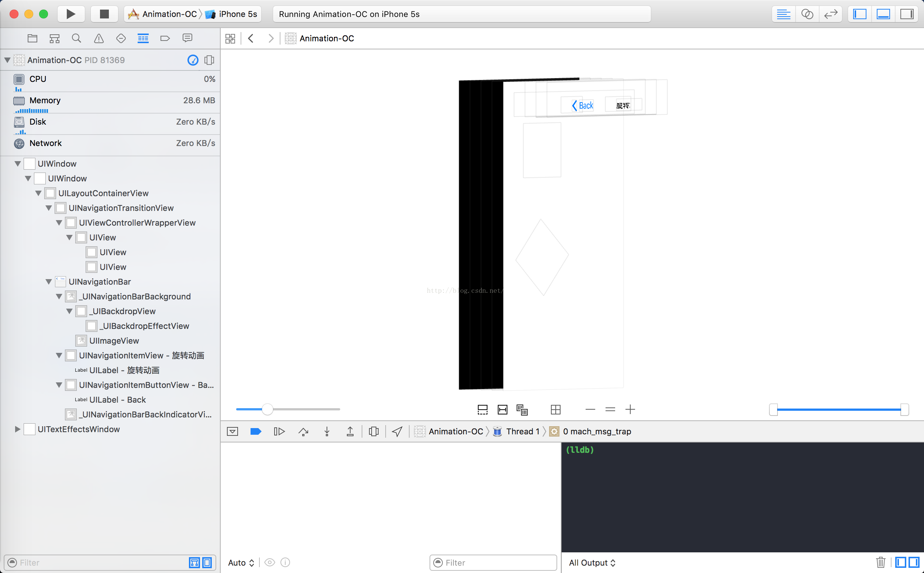This screenshot has width=924, height=573.
Task: Click the visible layers range slider
Action: (839, 410)
